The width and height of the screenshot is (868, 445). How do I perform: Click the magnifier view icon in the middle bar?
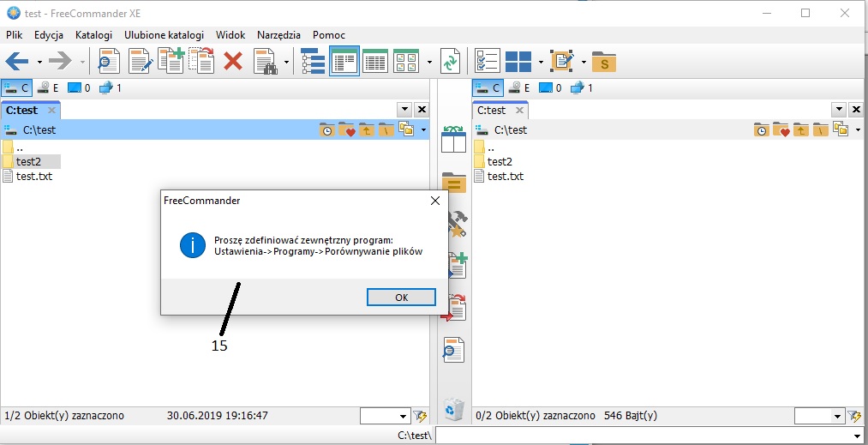point(454,350)
